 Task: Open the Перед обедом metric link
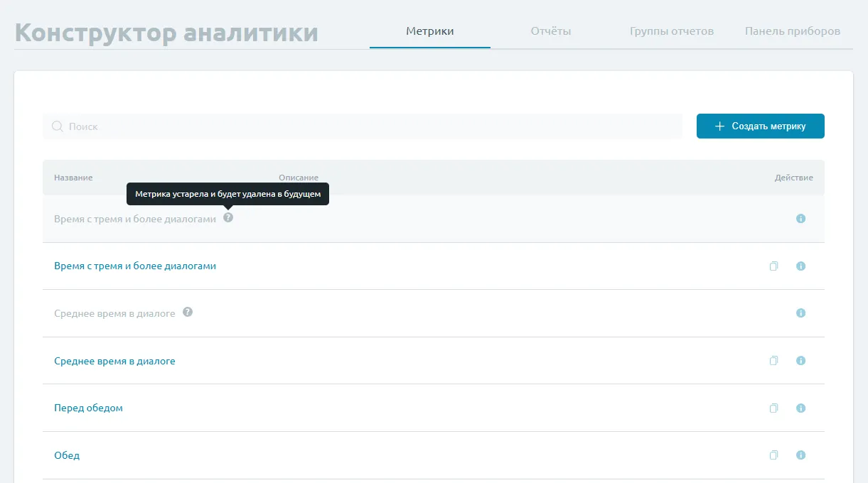(88, 408)
